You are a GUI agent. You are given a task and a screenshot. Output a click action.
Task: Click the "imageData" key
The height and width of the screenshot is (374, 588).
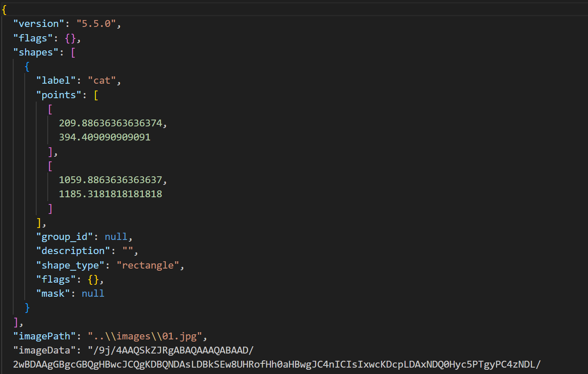[x=44, y=351]
